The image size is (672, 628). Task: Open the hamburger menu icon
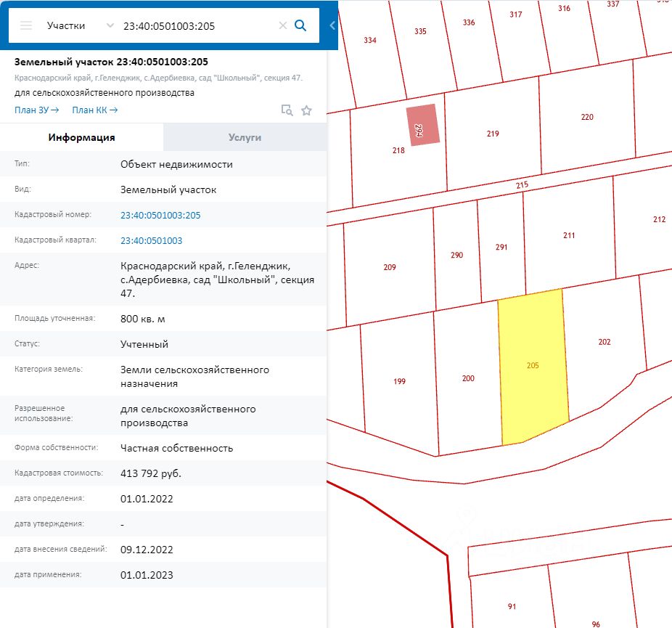click(26, 25)
